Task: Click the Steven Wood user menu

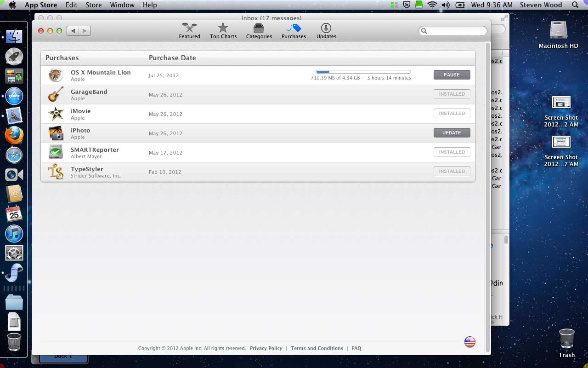Action: click(x=541, y=5)
